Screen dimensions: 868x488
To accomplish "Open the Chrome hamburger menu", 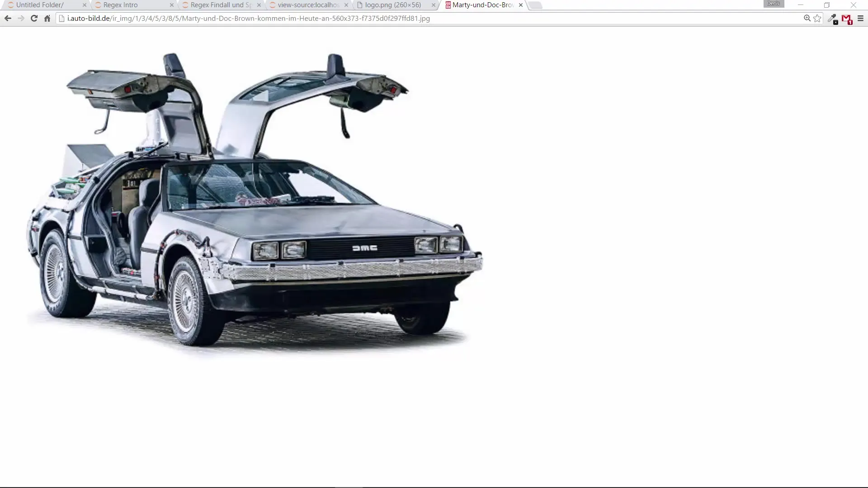I will click(x=860, y=19).
